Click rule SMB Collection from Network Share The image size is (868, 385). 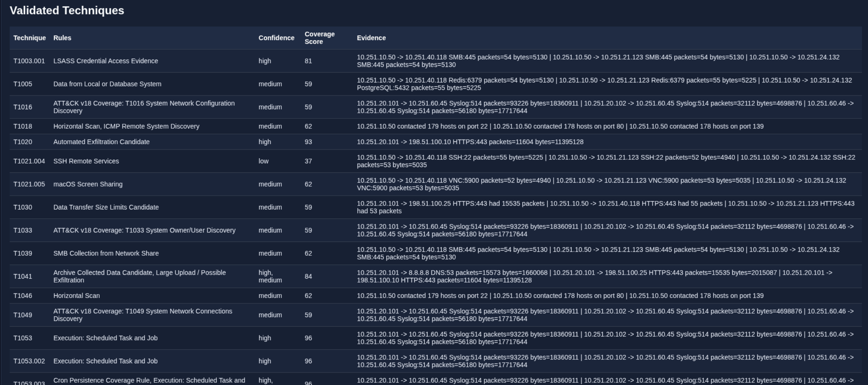[106, 253]
